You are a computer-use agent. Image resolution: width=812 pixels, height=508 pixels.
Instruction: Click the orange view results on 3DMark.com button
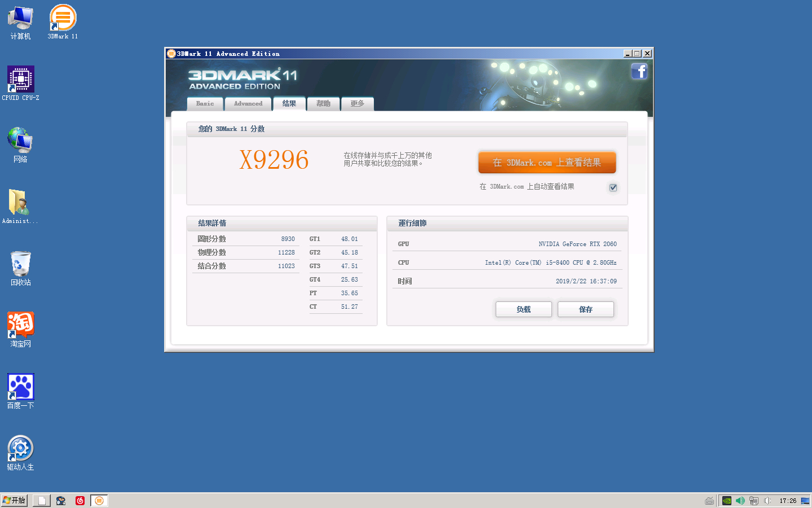tap(547, 163)
